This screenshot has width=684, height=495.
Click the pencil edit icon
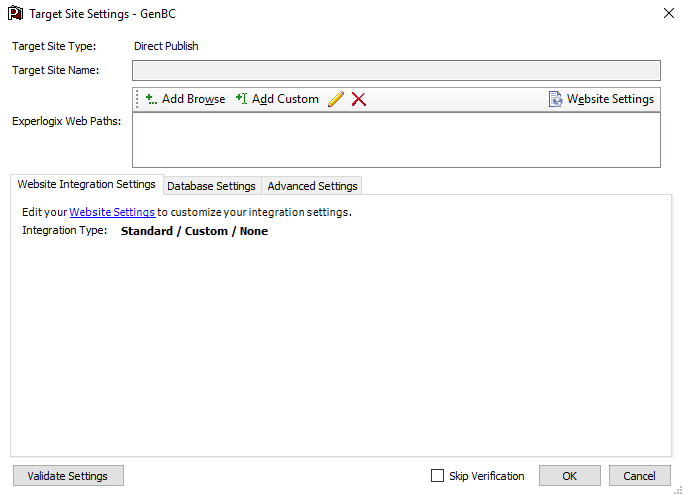[x=335, y=99]
